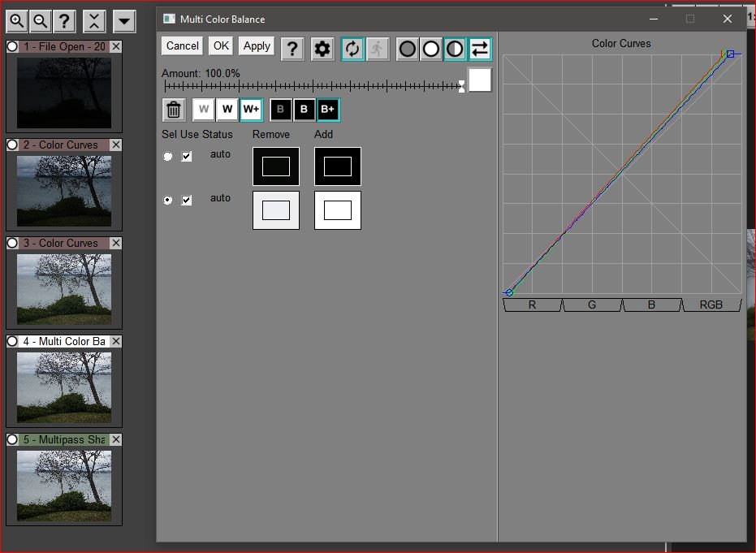
Task: Select the Zoom In magnifier icon
Action: pyautogui.click(x=16, y=21)
